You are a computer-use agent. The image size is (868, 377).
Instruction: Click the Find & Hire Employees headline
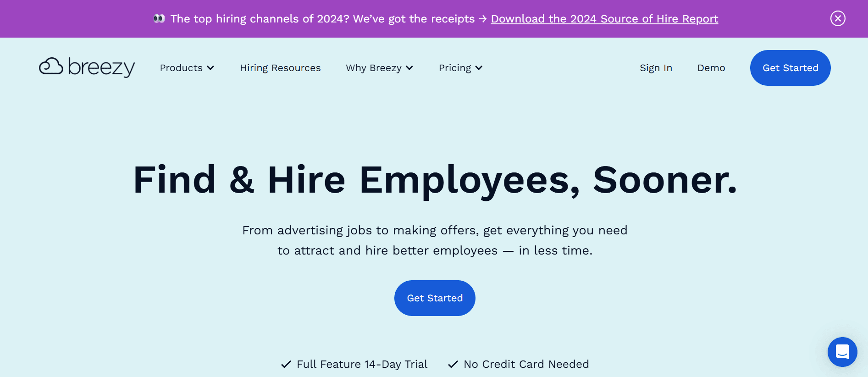coord(435,180)
